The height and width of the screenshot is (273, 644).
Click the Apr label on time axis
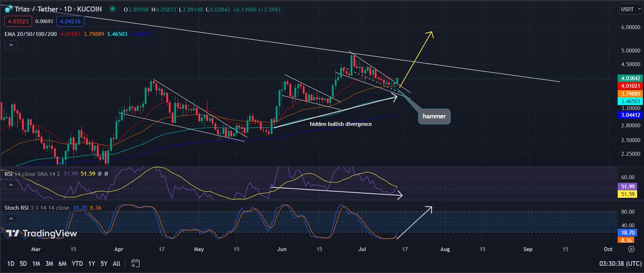tap(119, 249)
